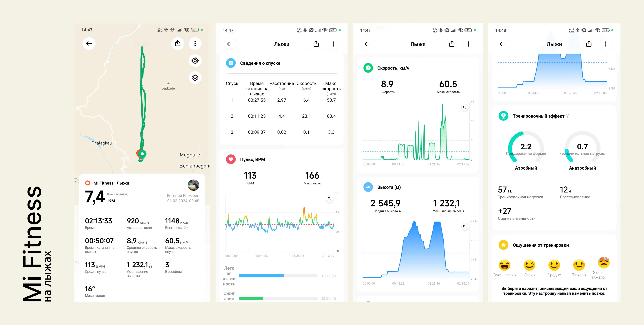This screenshot has width=644, height=325.
Task: Tap Bluetooth icon on map screen status bar
Action: coord(166,30)
